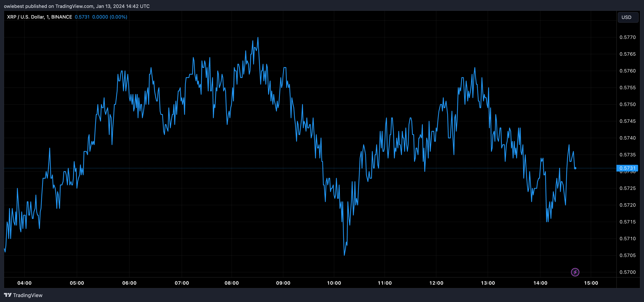Click the TradingView text link at bottom
Viewport: 644px width, 302px height.
coord(28,295)
